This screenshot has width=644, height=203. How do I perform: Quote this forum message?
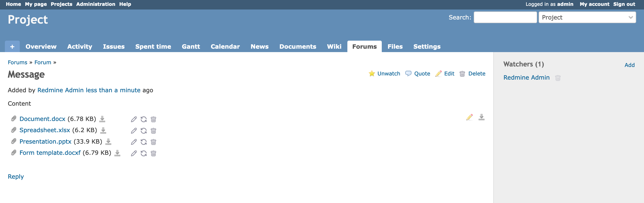418,74
